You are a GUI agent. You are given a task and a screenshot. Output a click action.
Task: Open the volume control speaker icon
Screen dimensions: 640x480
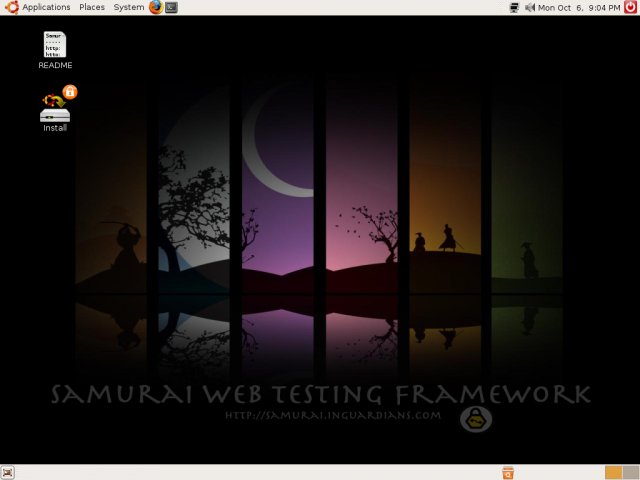tap(529, 7)
